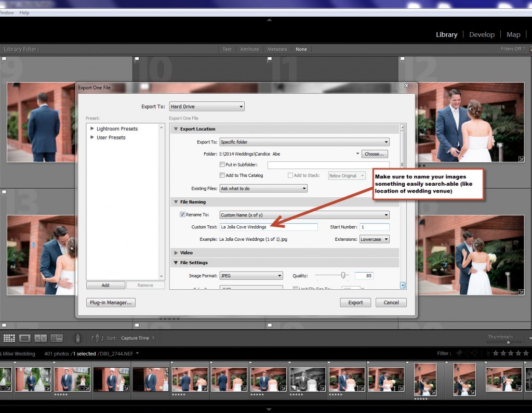This screenshot has width=532, height=413.
Task: Adjust the JPEG Quality slider
Action: [x=343, y=275]
